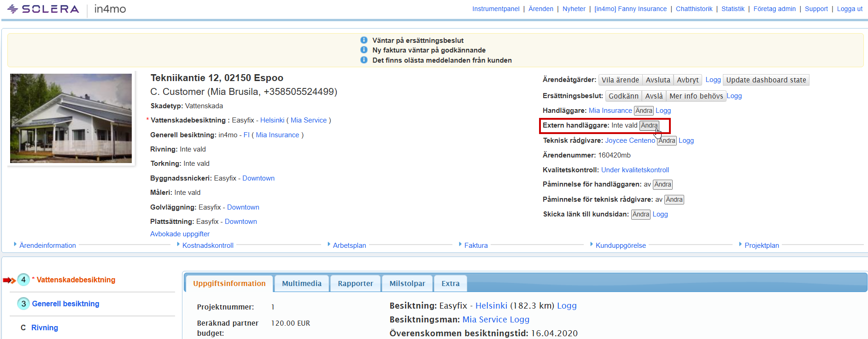
Task: Click info icon beside unread customer messages notice
Action: pos(364,60)
